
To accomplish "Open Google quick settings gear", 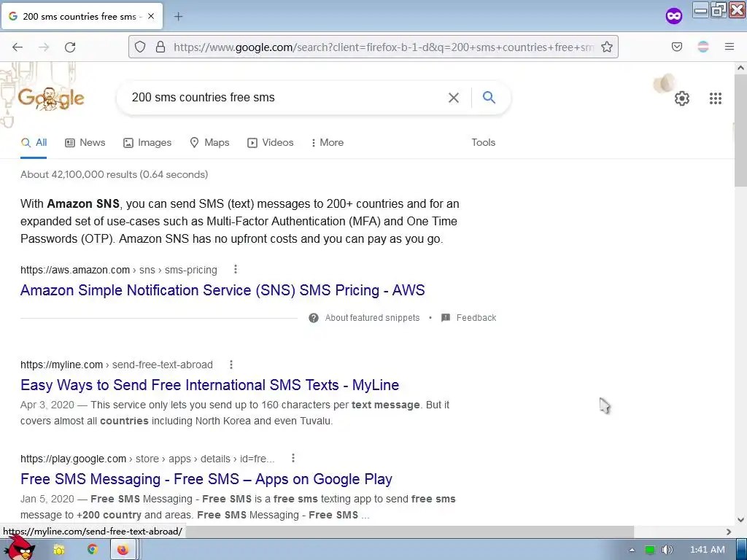I will (682, 98).
